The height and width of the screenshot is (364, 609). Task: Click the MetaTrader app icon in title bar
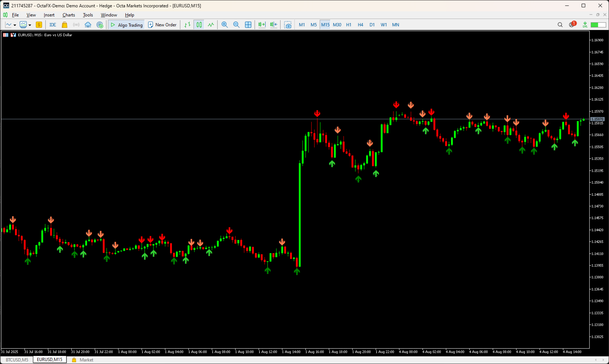[x=6, y=5]
